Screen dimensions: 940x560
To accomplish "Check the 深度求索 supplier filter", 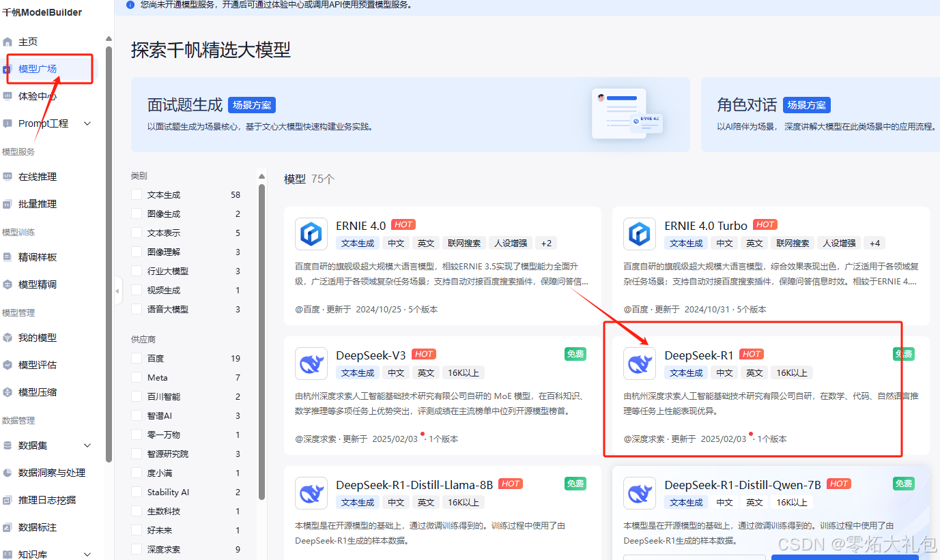I will point(137,549).
